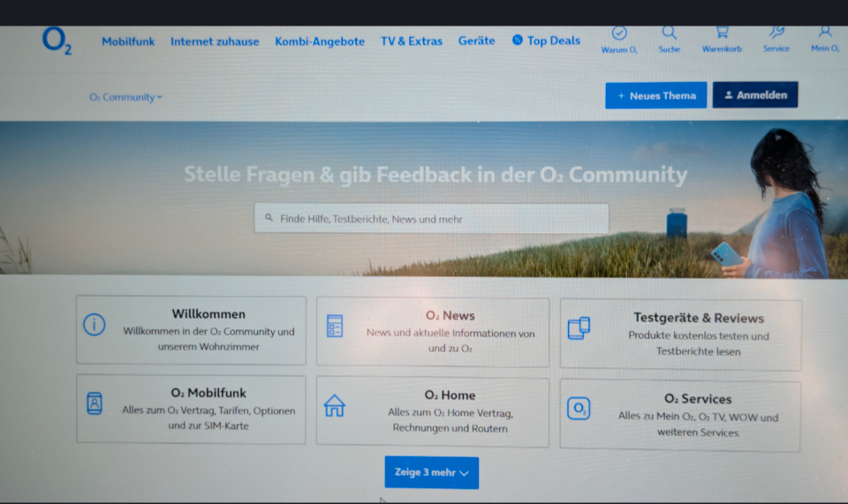Click the O2 Mobilfunk SIM phone icon
Viewport: 848px width, 504px height.
95,403
